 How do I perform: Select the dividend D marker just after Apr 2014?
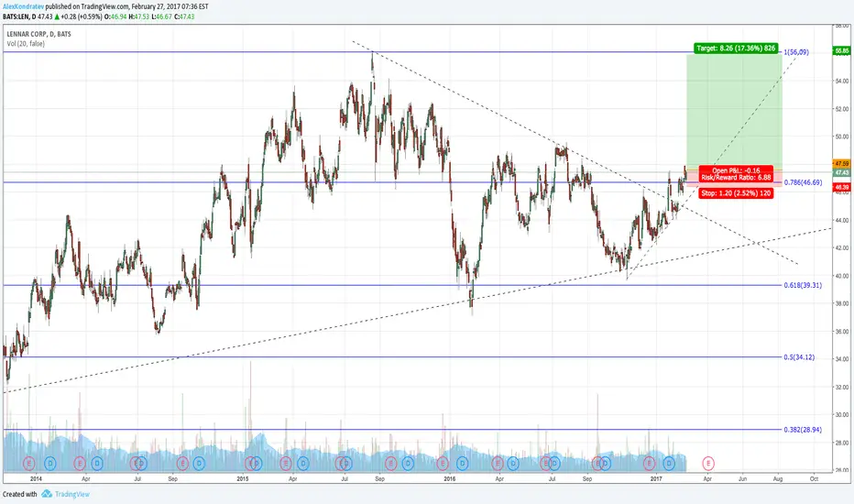pos(97,464)
